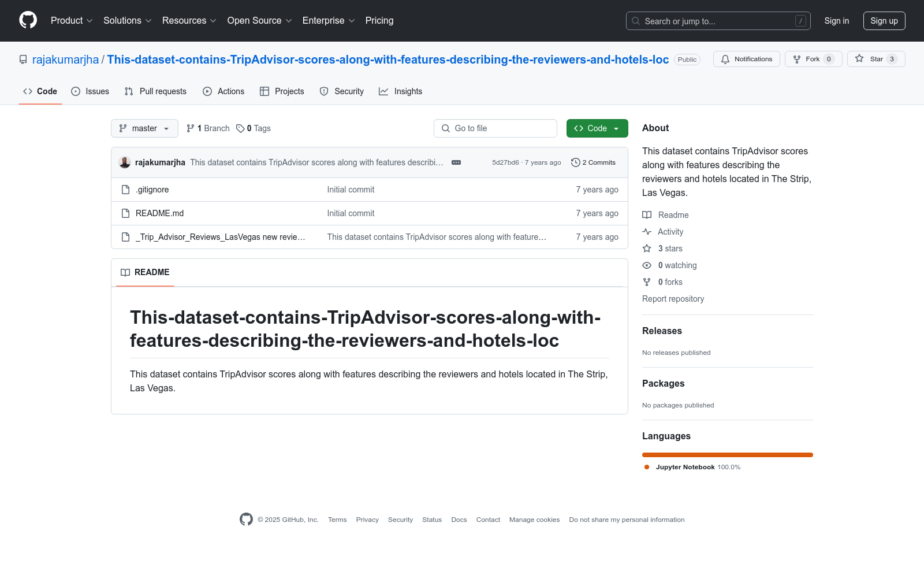
Task: Open Initial commit message for README.md
Action: (351, 213)
